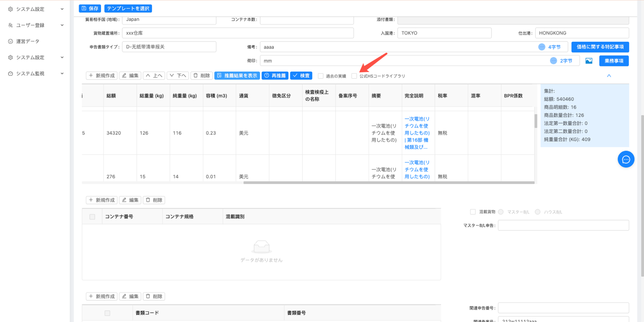Select 運営データ in the sidebar

35,41
